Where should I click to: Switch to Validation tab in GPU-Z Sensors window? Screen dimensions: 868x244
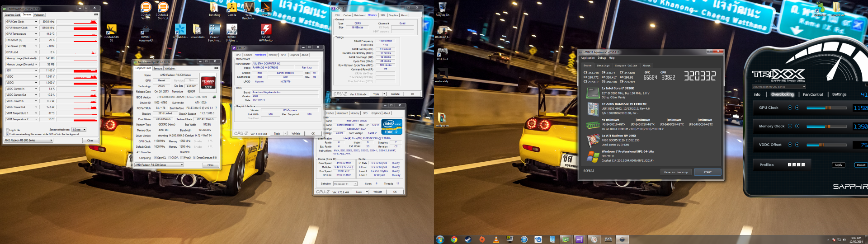click(x=39, y=15)
